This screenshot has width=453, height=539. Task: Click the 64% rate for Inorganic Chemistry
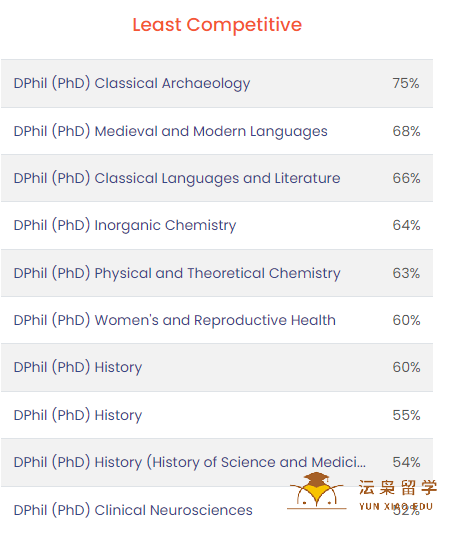pos(406,226)
